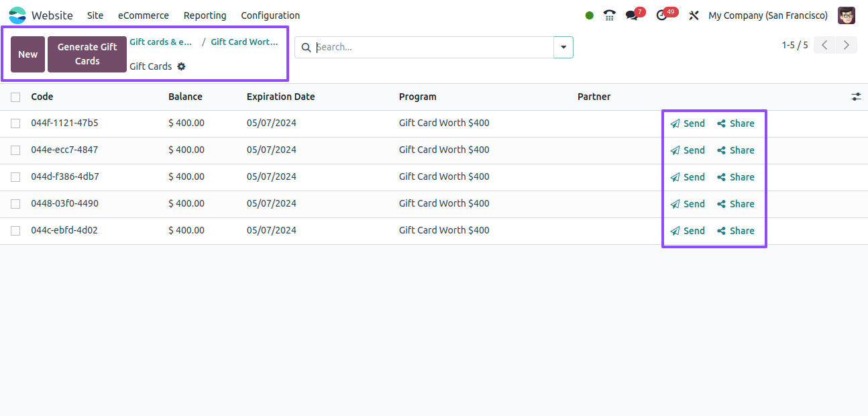Sort by the Balance column header
868x416 pixels.
coord(185,97)
